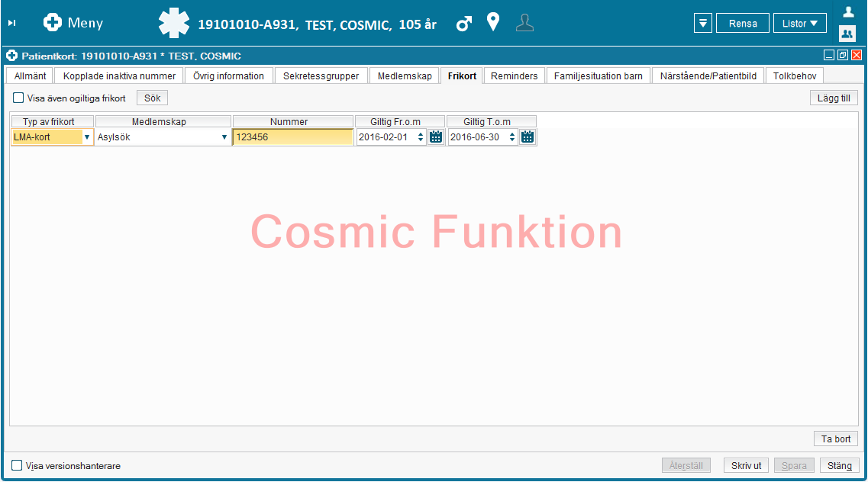The width and height of the screenshot is (868, 482).
Task: Click the white asterisk patient icon
Action: pos(174,23)
